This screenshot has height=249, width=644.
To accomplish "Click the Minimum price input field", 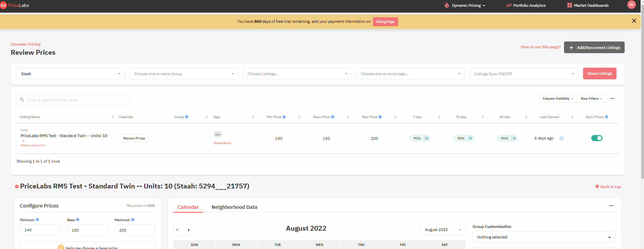I will click(x=40, y=230).
